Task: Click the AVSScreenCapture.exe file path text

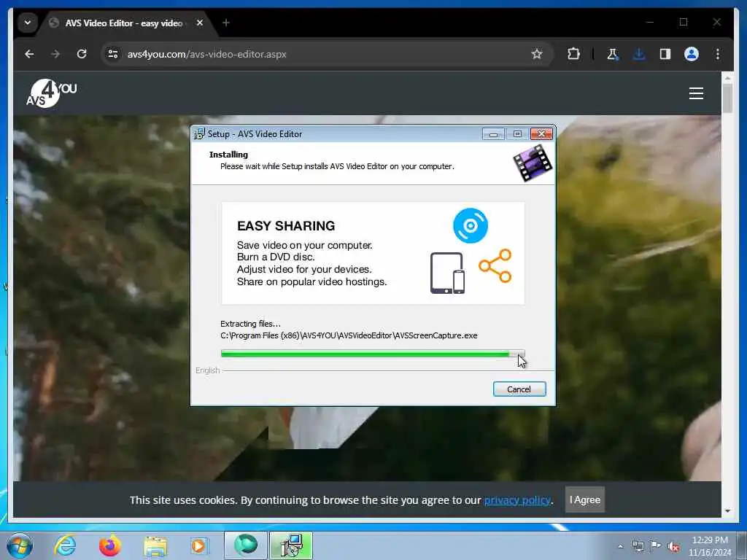Action: tap(349, 335)
